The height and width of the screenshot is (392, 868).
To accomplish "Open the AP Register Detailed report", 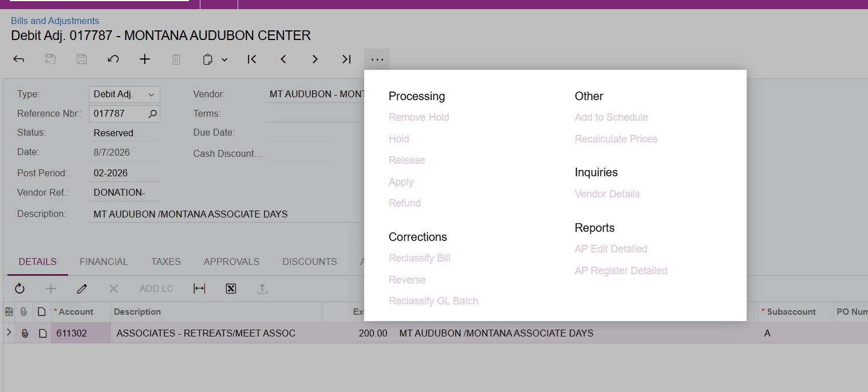I will 621,271.
